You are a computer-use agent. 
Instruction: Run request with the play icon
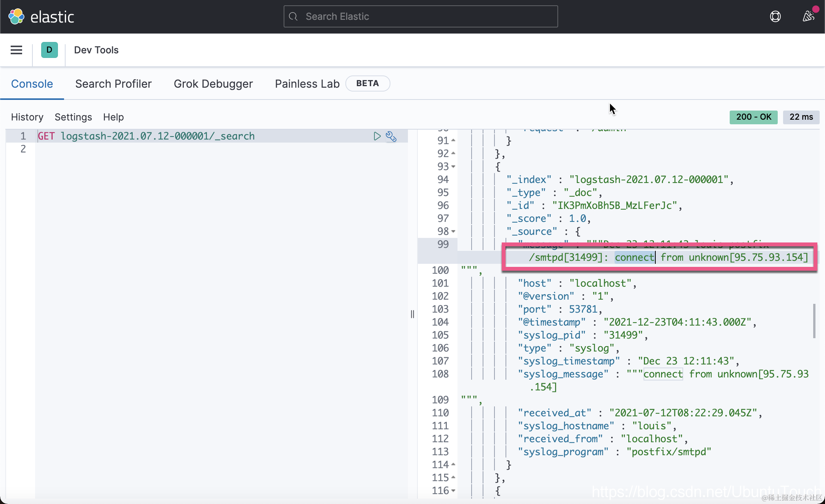pyautogui.click(x=377, y=136)
